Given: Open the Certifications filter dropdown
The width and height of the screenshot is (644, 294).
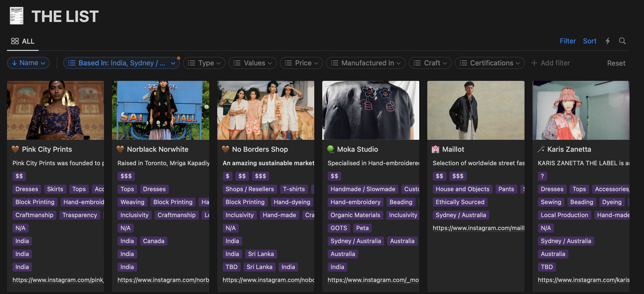Looking at the screenshot, I should point(489,63).
